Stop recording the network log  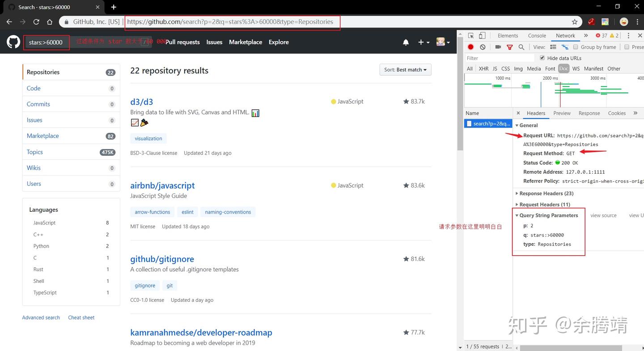(x=470, y=47)
